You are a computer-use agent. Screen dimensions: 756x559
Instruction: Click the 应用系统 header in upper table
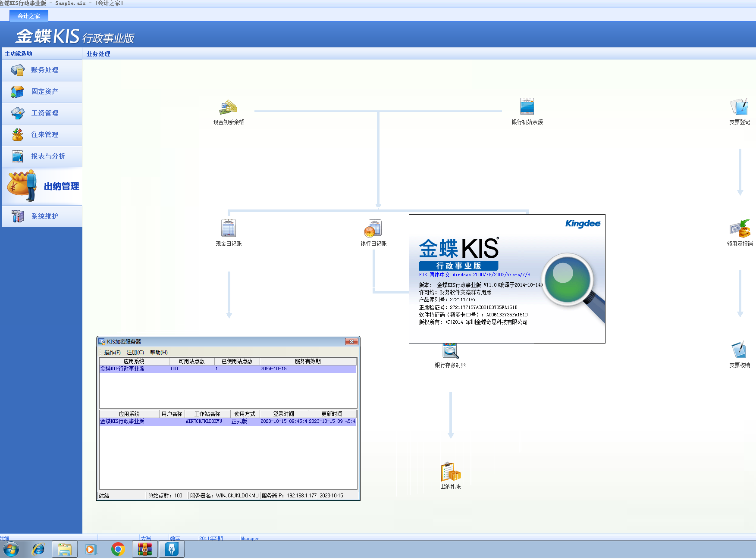tap(134, 361)
